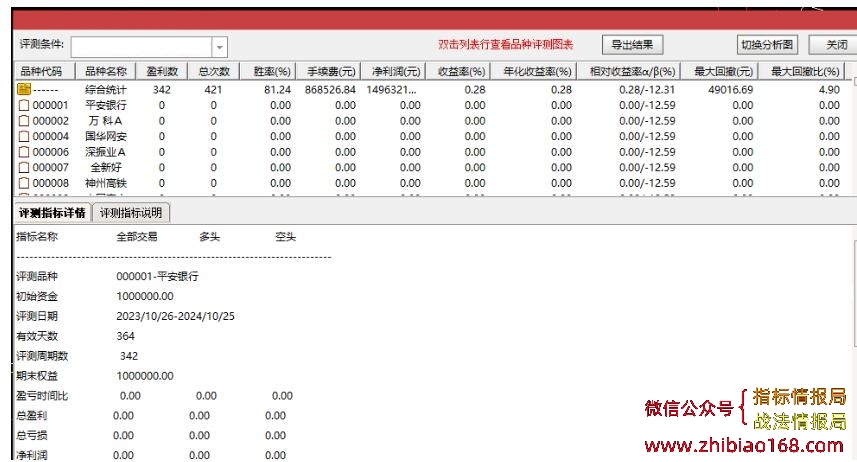857x462 pixels.
Task: Click the document icon for 000002
Action: [24, 120]
